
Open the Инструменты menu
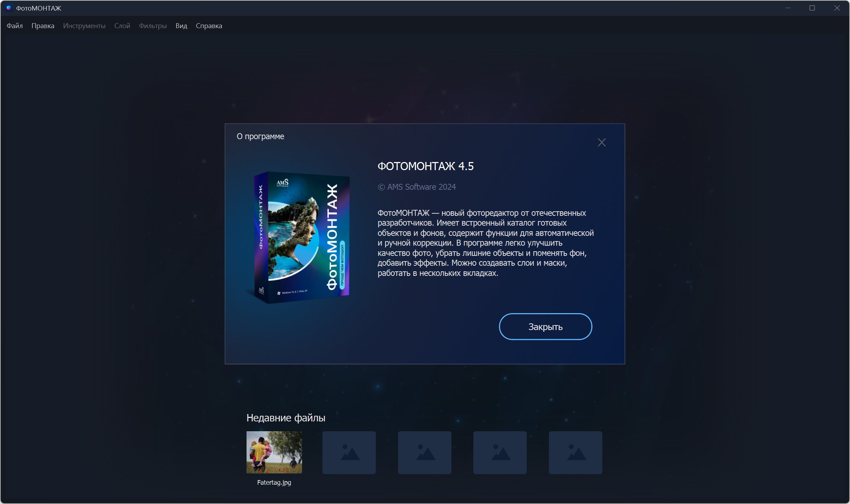click(84, 26)
